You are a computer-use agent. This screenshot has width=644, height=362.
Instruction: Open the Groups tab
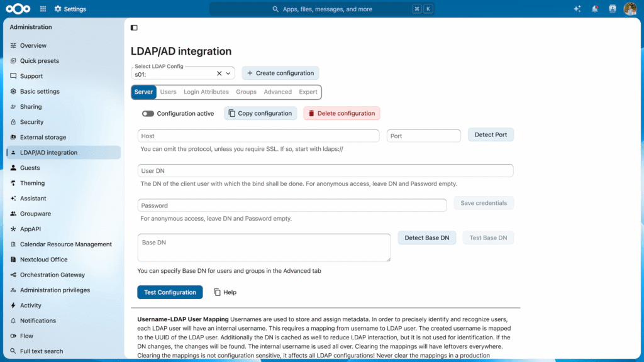pos(246,92)
